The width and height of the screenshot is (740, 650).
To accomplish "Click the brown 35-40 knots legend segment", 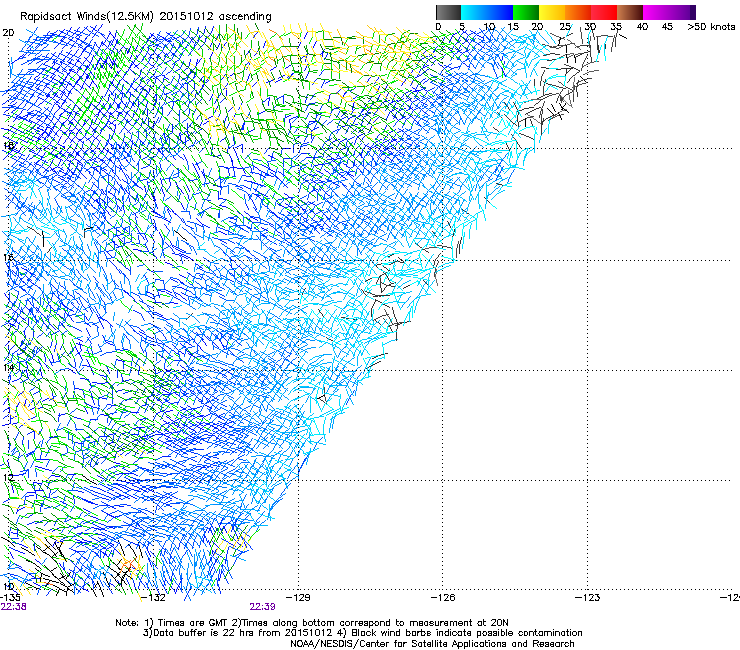I will pos(630,12).
